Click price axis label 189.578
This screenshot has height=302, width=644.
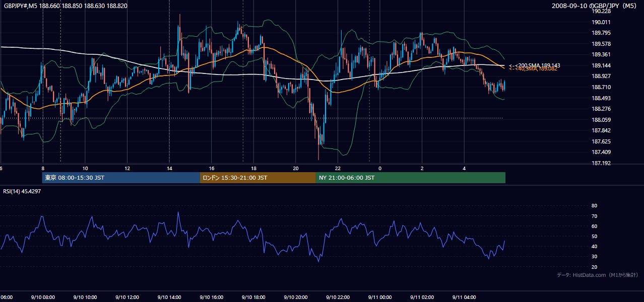601,44
